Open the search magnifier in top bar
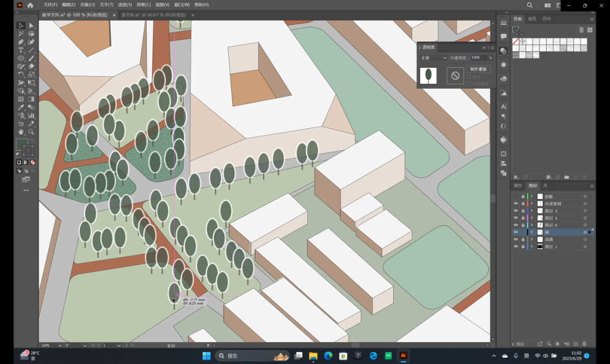Image resolution: width=610 pixels, height=364 pixels. point(529,5)
